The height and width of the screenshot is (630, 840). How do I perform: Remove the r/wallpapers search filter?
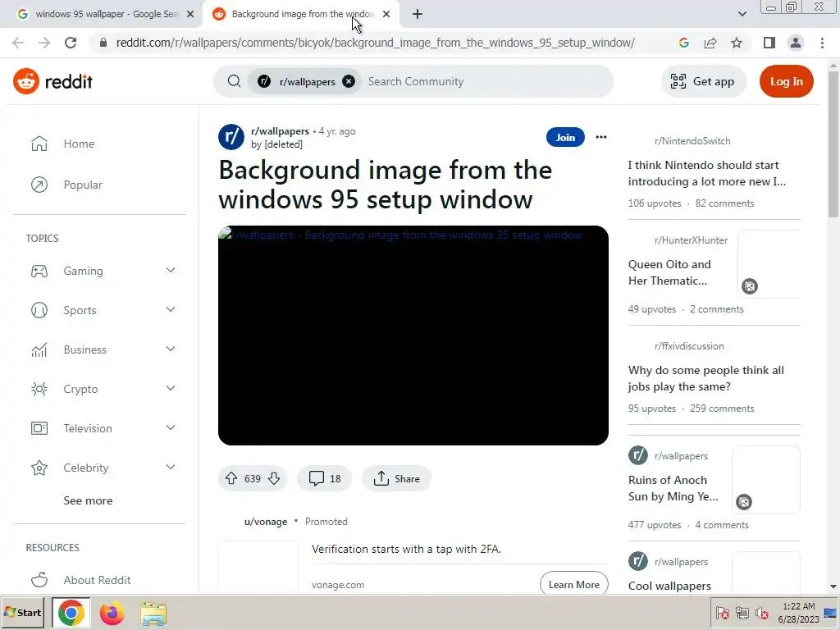(348, 81)
